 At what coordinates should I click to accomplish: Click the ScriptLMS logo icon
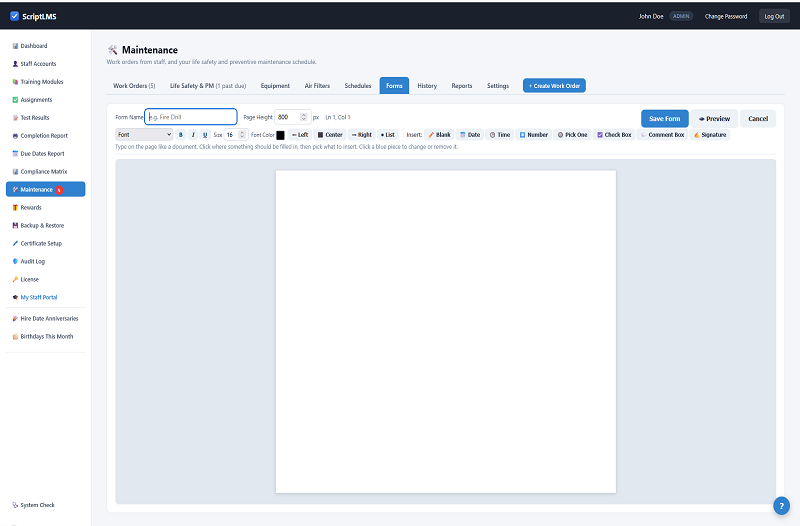[14, 16]
